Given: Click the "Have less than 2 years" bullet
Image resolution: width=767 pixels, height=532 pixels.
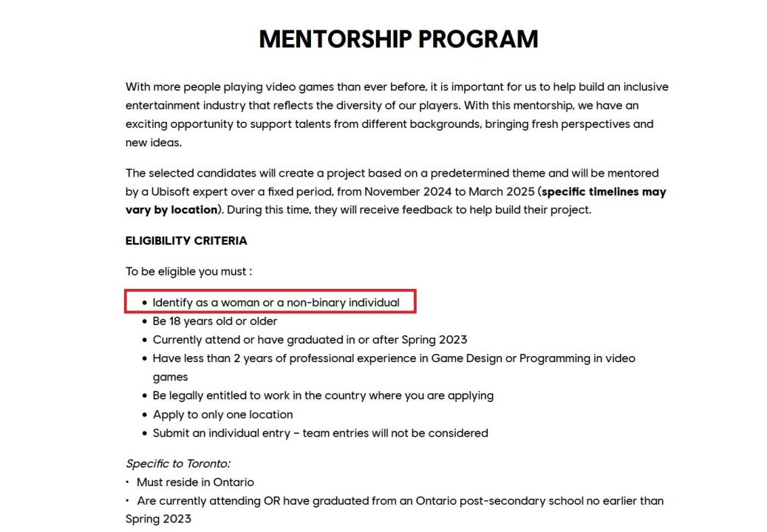Looking at the screenshot, I should (393, 358).
